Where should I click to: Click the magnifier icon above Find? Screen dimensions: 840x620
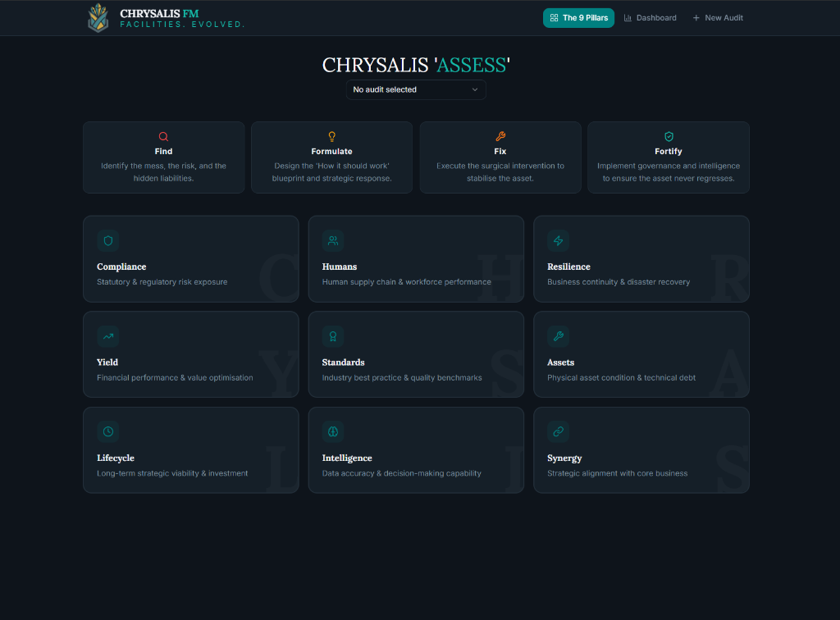(x=163, y=136)
